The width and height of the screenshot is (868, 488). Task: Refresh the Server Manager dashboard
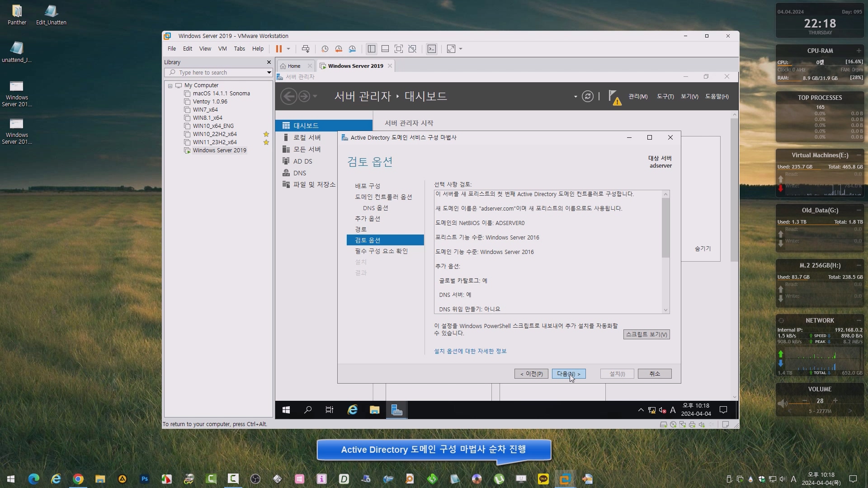(587, 96)
